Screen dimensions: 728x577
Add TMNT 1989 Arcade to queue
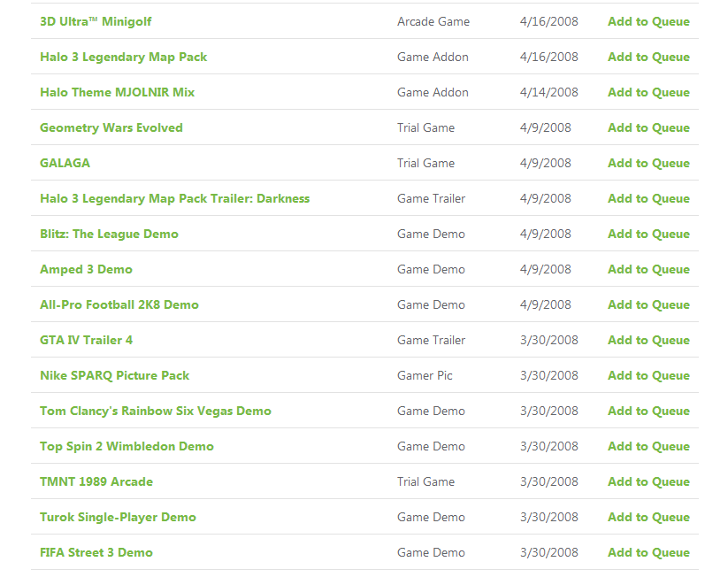[648, 481]
